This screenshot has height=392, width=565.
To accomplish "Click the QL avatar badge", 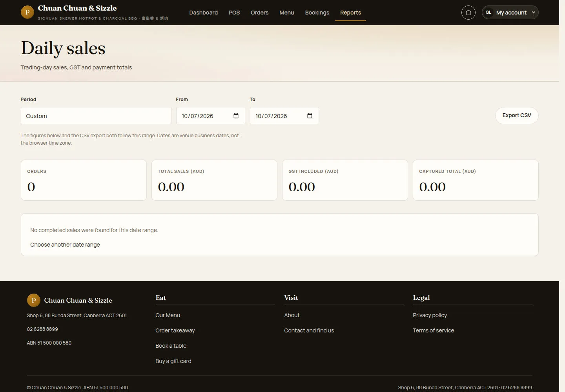I will [x=488, y=13].
